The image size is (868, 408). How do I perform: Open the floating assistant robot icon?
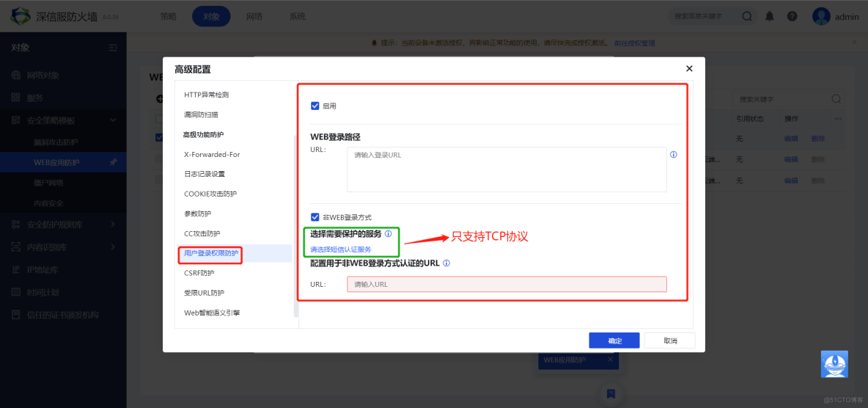click(x=834, y=364)
